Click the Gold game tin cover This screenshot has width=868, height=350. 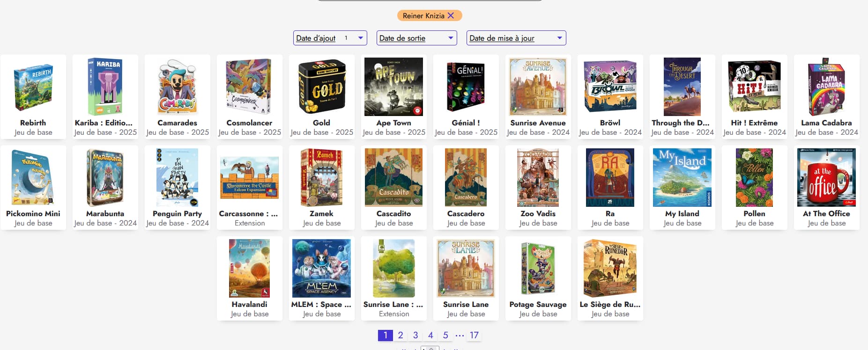(x=322, y=87)
